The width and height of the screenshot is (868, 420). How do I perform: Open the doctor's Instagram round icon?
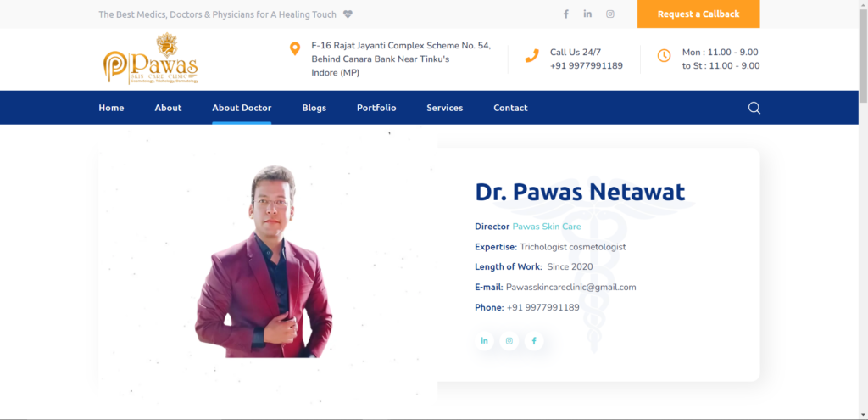pyautogui.click(x=509, y=341)
